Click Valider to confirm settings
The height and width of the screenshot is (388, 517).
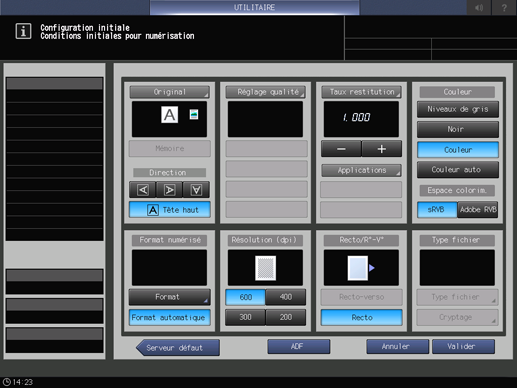click(463, 347)
